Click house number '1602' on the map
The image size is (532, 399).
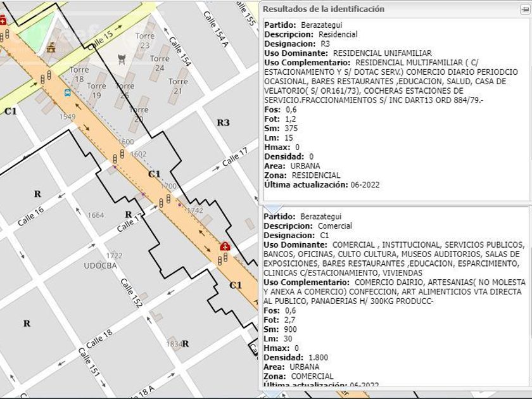138,154
